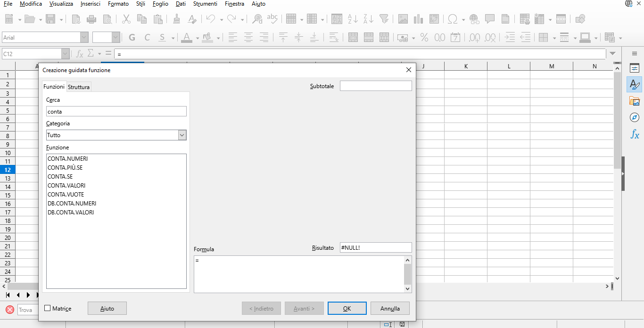Select CONTA.SE in the function list
The height and width of the screenshot is (328, 644).
[59, 176]
